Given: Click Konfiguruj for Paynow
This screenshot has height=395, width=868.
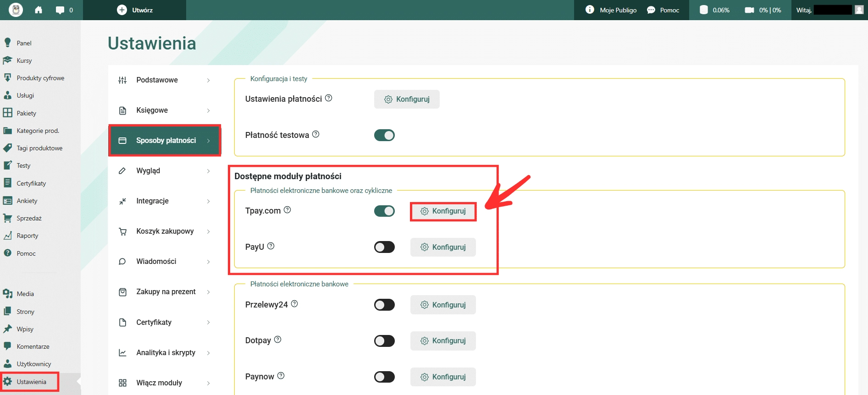Looking at the screenshot, I should click(x=443, y=377).
